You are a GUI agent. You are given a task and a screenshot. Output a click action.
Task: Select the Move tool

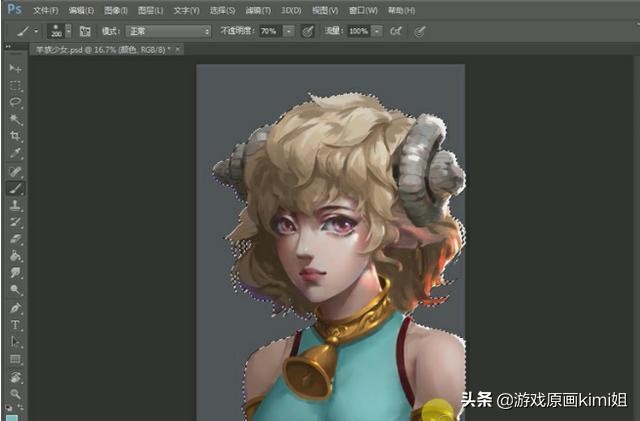pos(15,68)
